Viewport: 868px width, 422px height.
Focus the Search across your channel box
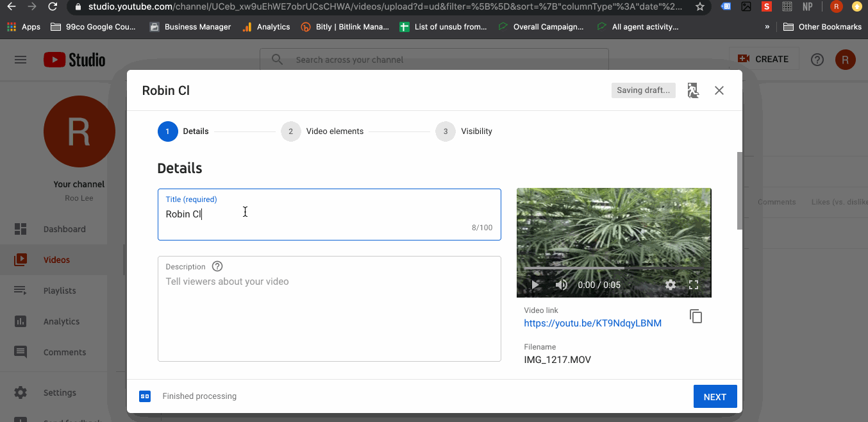tap(434, 60)
